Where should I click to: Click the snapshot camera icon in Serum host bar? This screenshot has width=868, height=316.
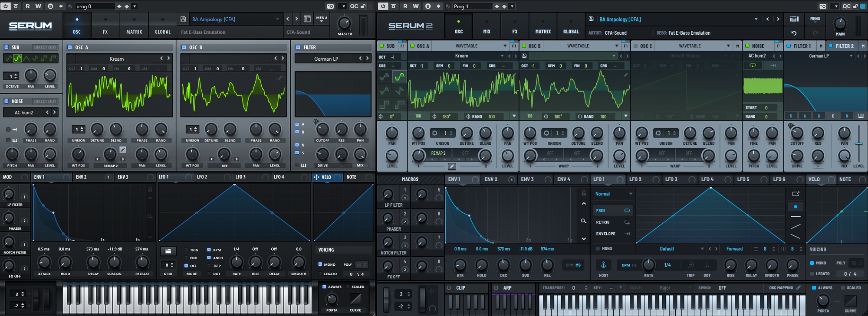tap(330, 6)
